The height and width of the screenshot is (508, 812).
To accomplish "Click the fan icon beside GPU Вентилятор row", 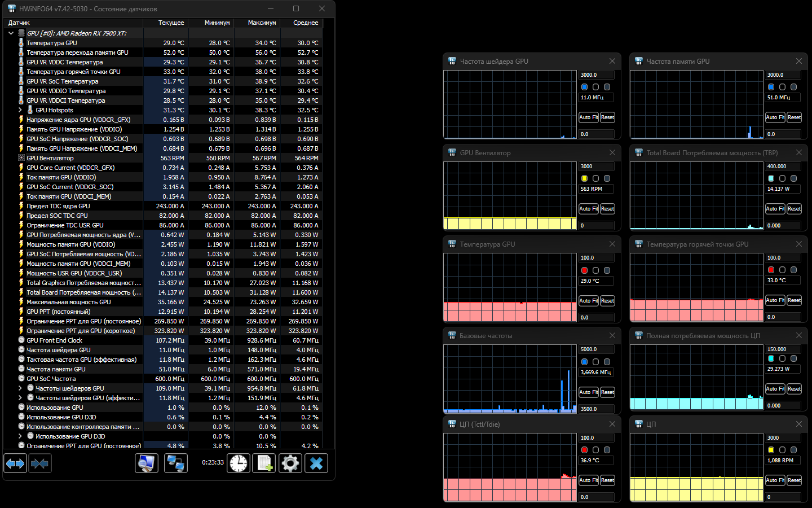I will (21, 158).
